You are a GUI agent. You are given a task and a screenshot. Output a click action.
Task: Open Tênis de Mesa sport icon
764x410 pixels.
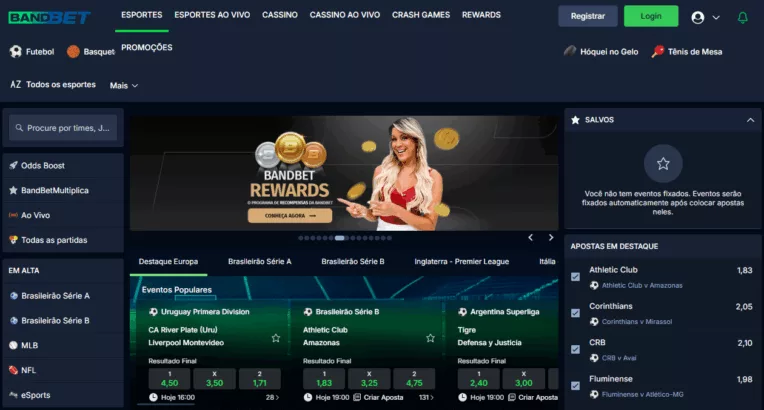[657, 51]
